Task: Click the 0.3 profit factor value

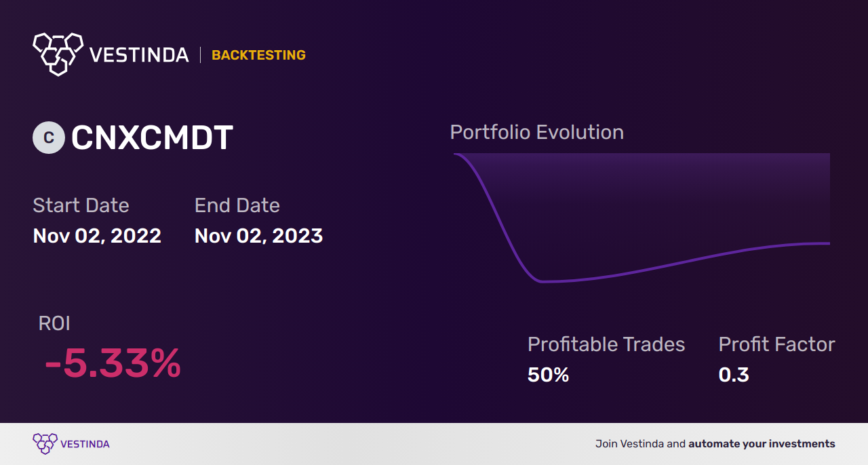Action: click(x=734, y=374)
